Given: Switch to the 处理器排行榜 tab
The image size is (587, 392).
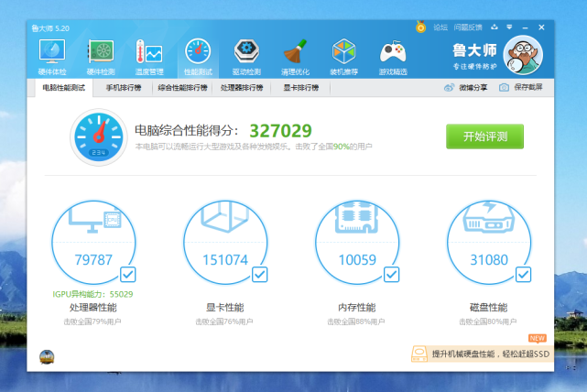Looking at the screenshot, I should point(242,88).
